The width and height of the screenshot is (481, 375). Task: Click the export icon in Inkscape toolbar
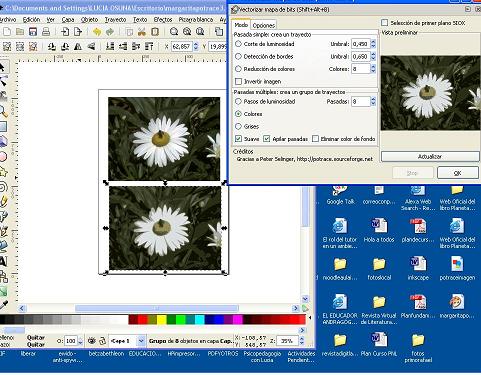tap(78, 32)
